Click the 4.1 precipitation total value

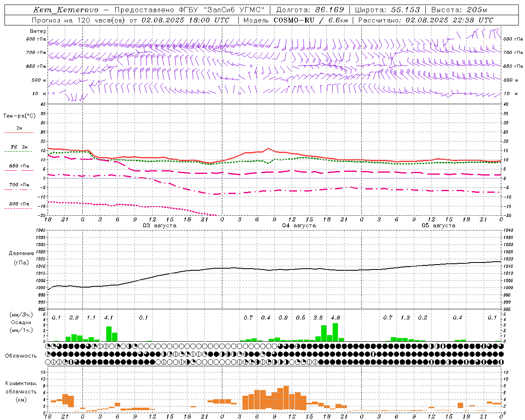109,318
